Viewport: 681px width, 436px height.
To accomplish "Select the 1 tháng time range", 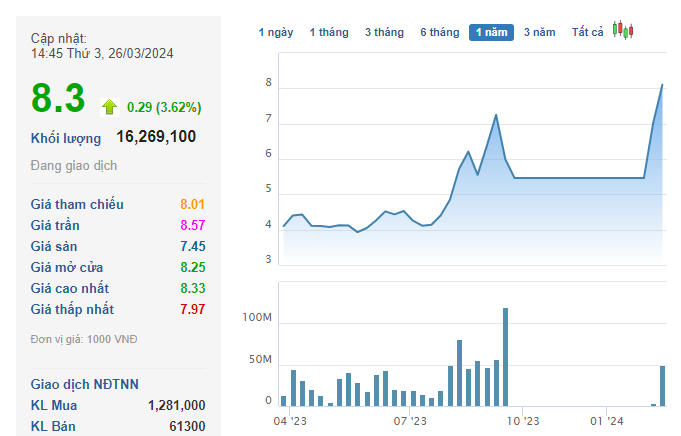I will click(329, 32).
